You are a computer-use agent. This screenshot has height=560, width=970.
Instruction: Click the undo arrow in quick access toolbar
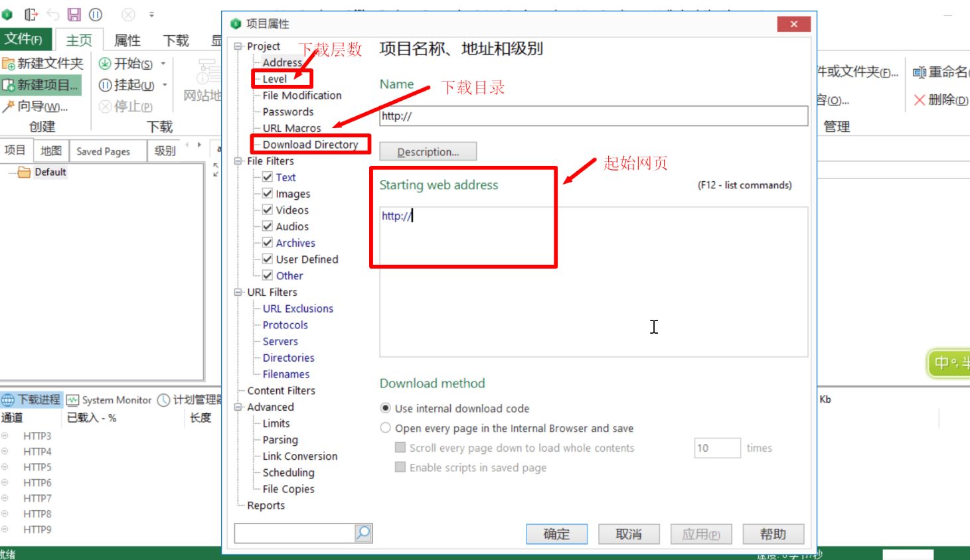(x=53, y=14)
